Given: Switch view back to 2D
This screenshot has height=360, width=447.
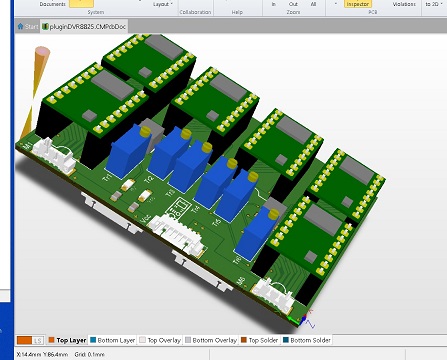Looking at the screenshot, I should click(x=432, y=4).
